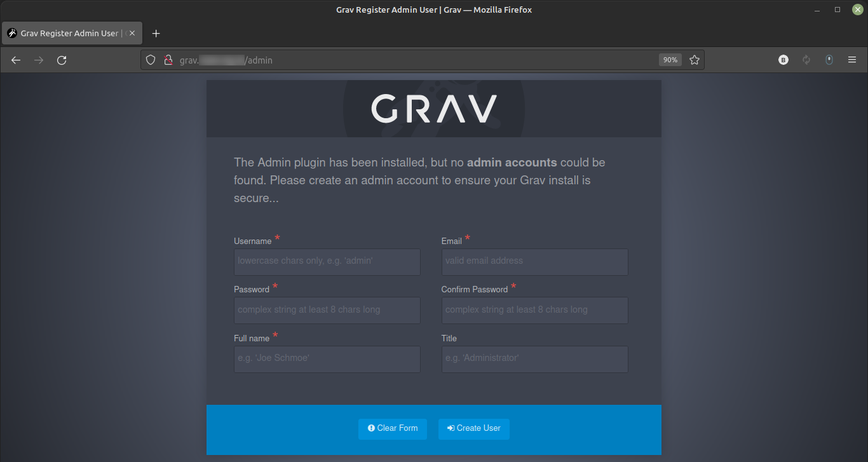Open the Firefox hamburger menu
Image resolution: width=868 pixels, height=462 pixels.
pos(852,60)
